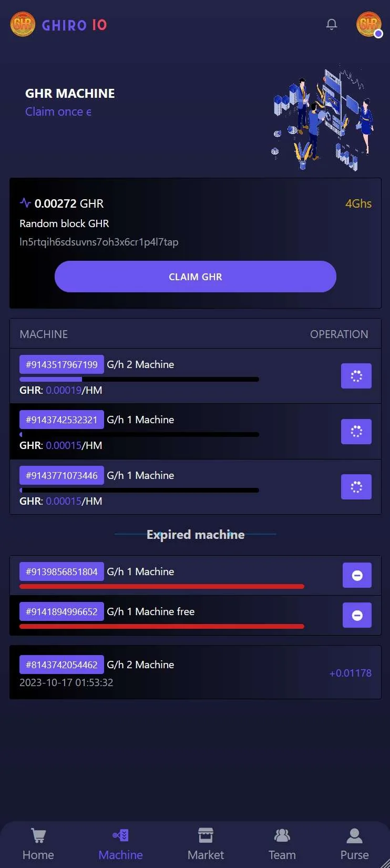Viewport: 390px width, 868px height.
Task: Open the notification bell
Action: point(332,24)
